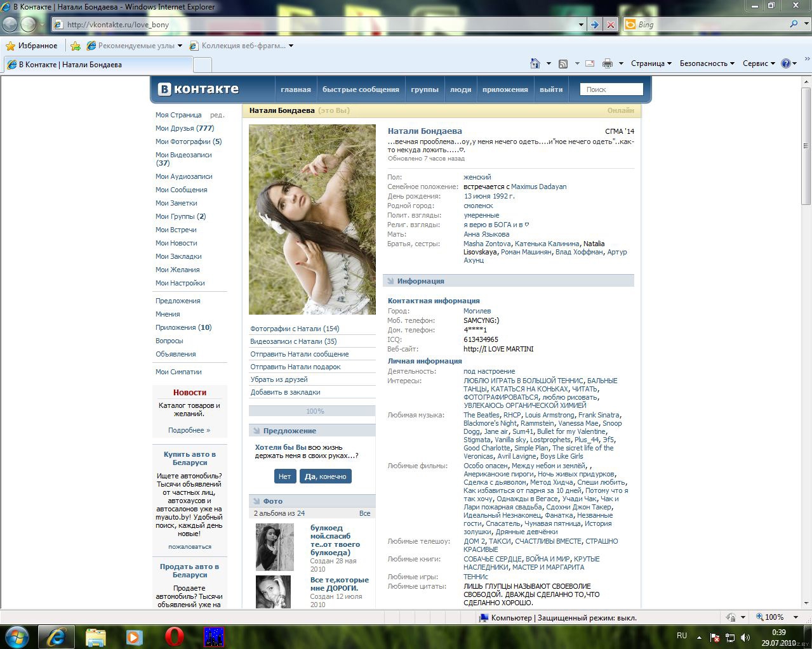Collapse the Информация section header
812x649 pixels.
(x=509, y=281)
